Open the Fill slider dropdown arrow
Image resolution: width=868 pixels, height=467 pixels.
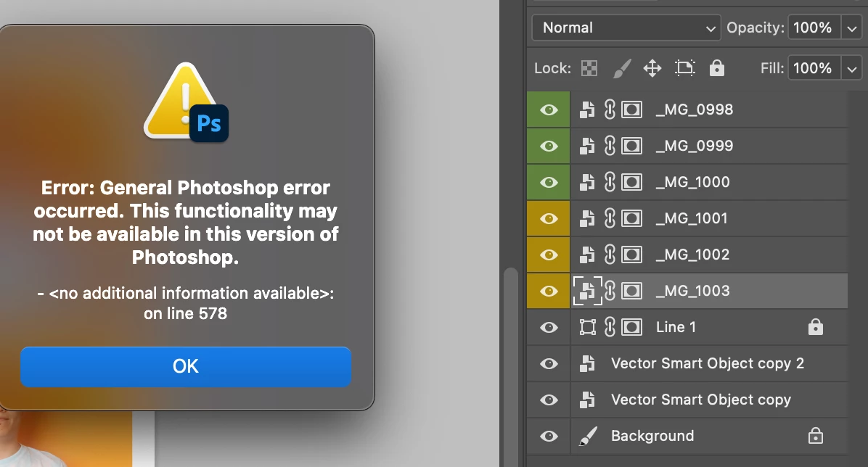[852, 68]
